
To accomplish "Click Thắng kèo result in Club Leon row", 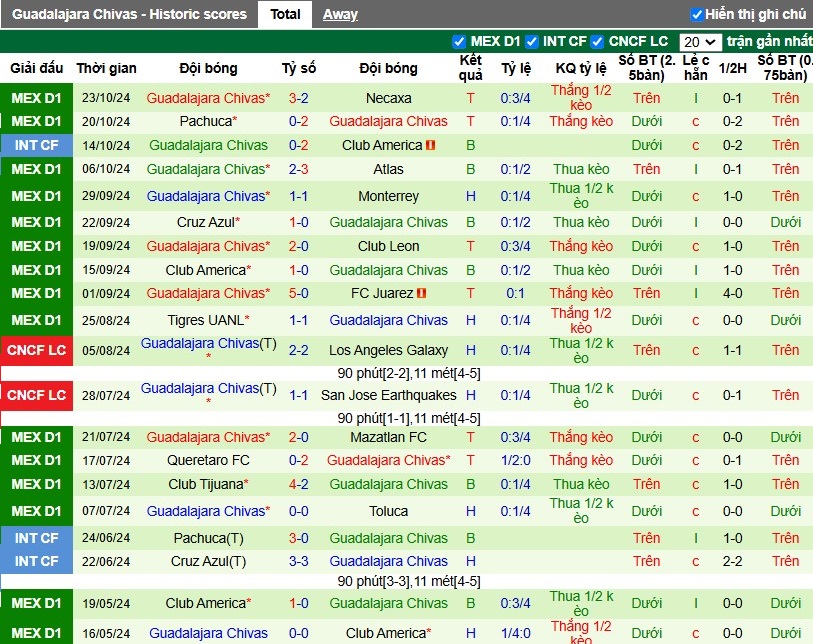I will 581,246.
